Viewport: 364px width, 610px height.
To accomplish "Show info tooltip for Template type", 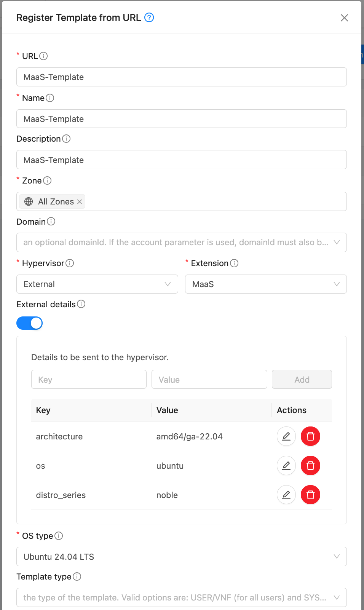I will point(77,576).
